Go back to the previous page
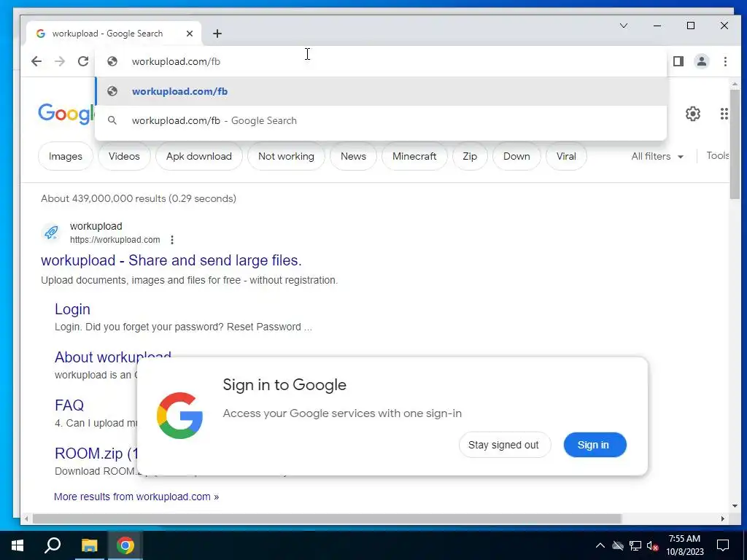Screen dimensions: 747x560 click(x=36, y=61)
